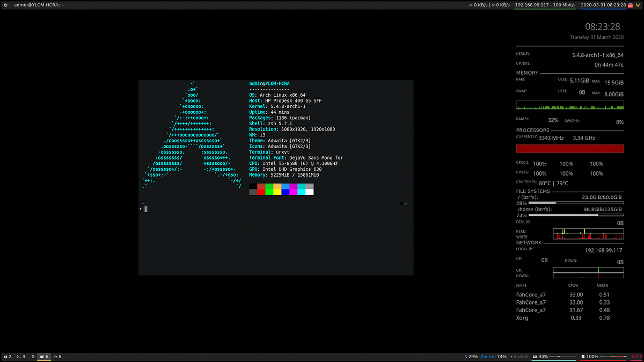
Task: Click the /home 74% status entry
Action: tap(494, 357)
